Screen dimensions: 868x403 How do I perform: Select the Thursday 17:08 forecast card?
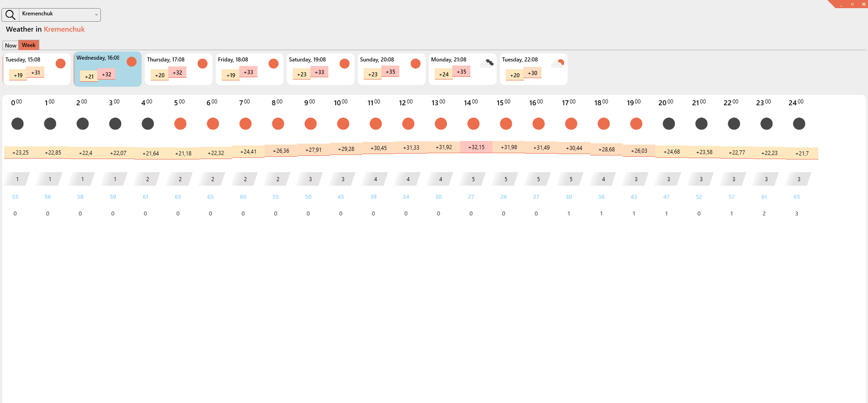point(179,69)
